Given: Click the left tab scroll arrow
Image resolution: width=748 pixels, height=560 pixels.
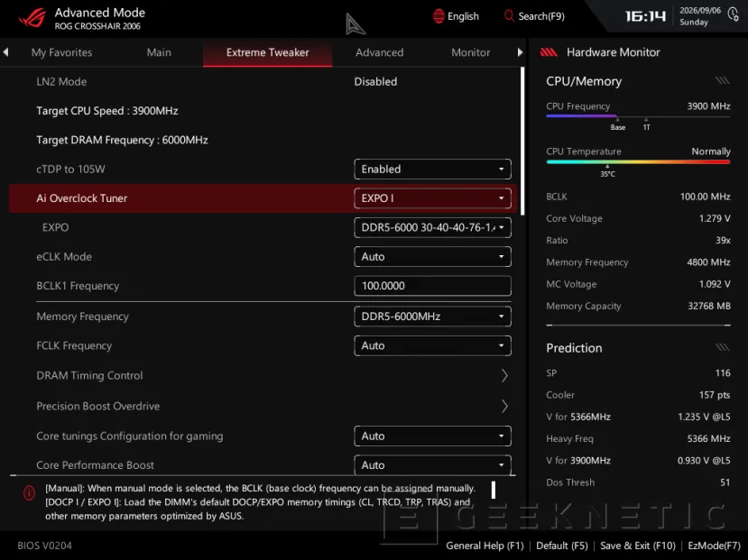Looking at the screenshot, I should 5,52.
